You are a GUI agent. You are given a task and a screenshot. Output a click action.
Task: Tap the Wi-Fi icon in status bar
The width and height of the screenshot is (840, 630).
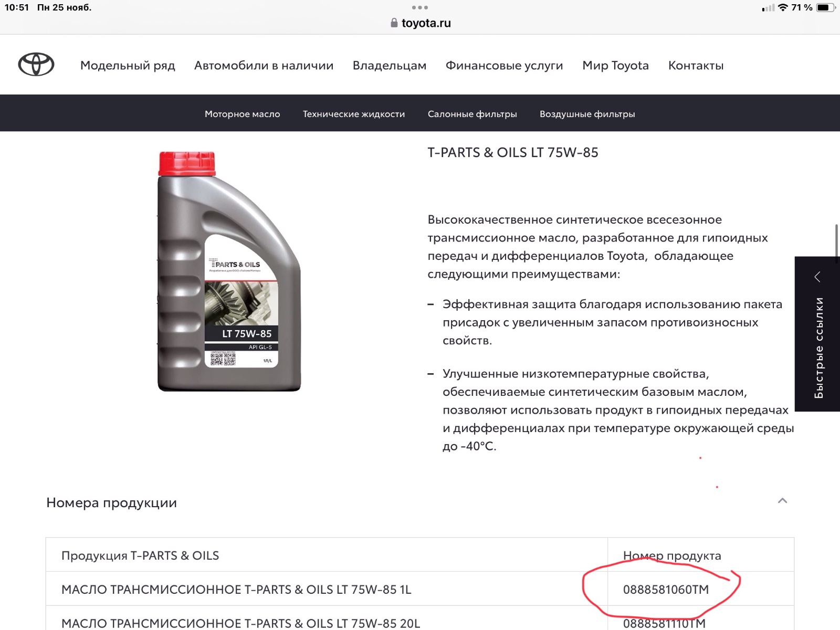pyautogui.click(x=783, y=7)
